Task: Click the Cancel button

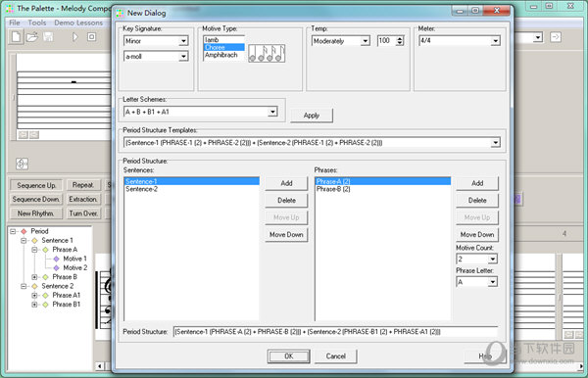Action: [x=335, y=356]
